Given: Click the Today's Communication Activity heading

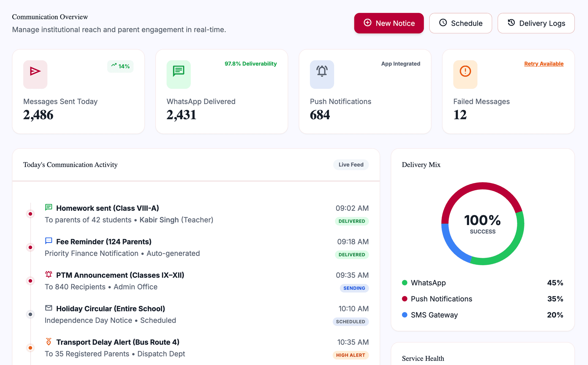Looking at the screenshot, I should click(x=70, y=165).
